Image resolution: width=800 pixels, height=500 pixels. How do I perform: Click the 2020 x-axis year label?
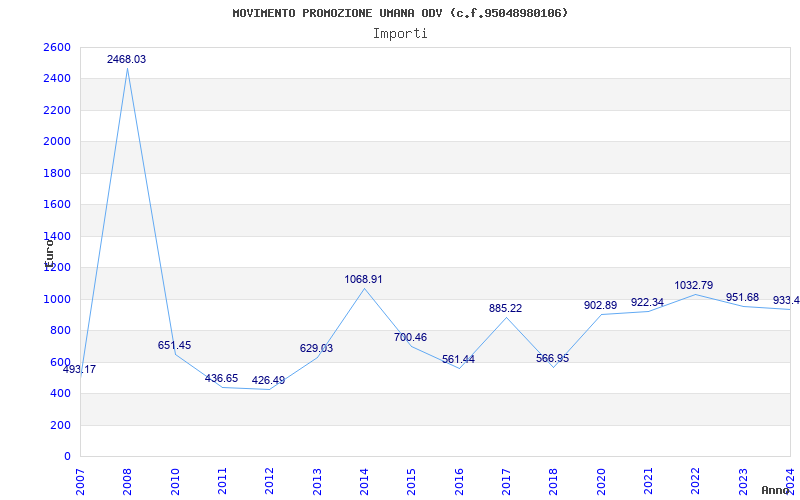click(601, 481)
